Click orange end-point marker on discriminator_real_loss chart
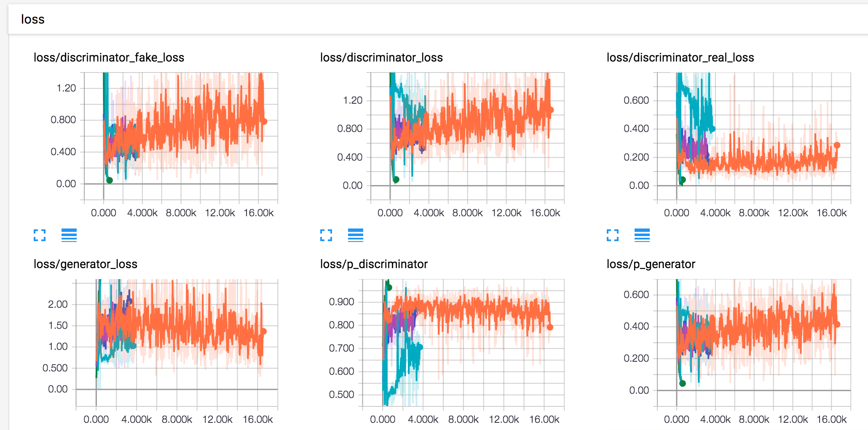Image resolution: width=868 pixels, height=430 pixels. tap(837, 145)
